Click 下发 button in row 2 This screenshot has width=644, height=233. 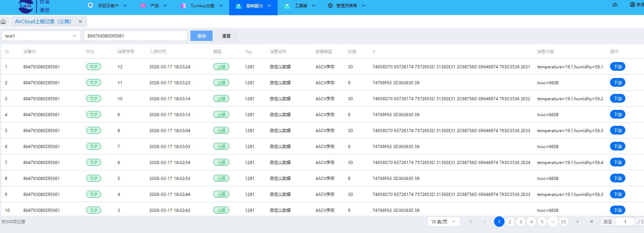618,83
